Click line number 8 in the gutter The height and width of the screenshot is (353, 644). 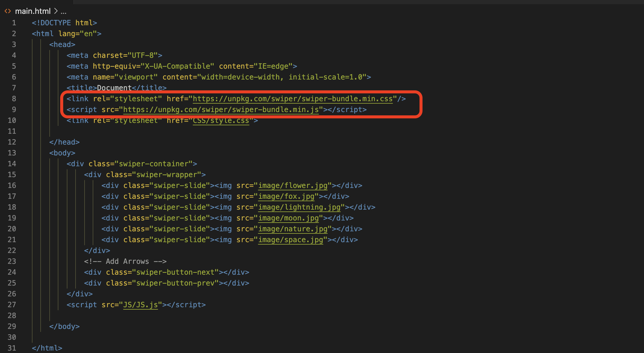tap(14, 99)
